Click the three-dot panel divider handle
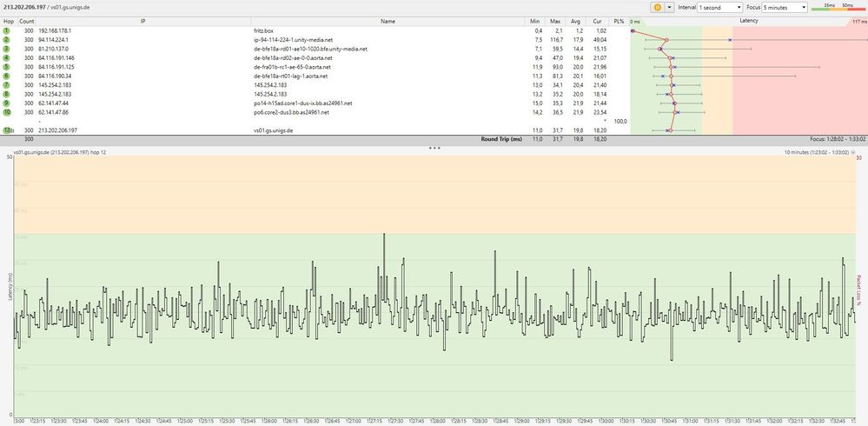 point(434,148)
